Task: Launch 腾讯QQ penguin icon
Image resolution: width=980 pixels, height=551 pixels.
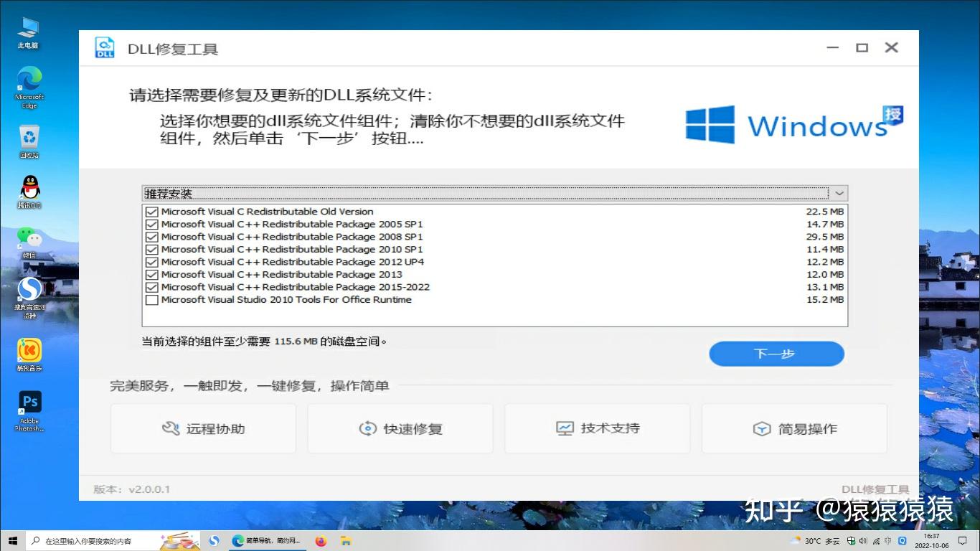Action: [x=29, y=192]
